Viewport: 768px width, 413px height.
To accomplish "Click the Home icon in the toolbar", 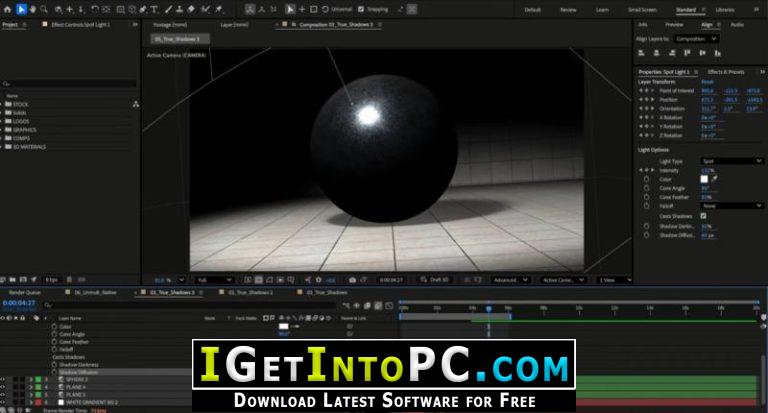I will click(8, 9).
